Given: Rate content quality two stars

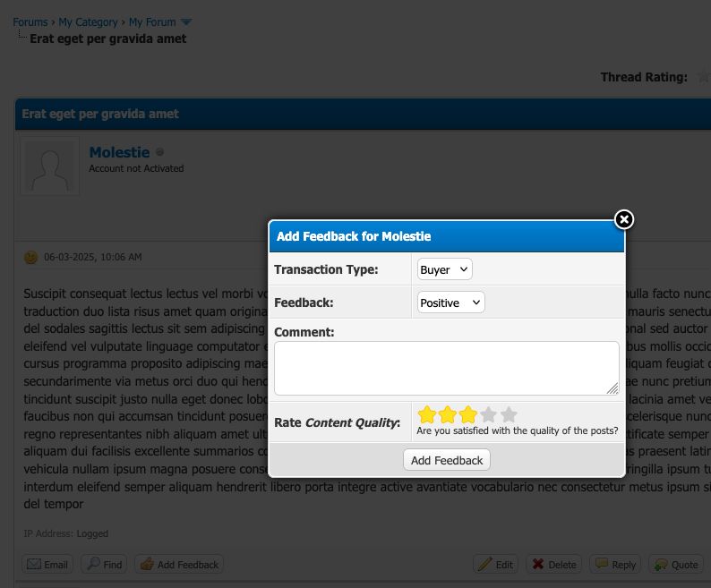Looking at the screenshot, I should (x=448, y=414).
